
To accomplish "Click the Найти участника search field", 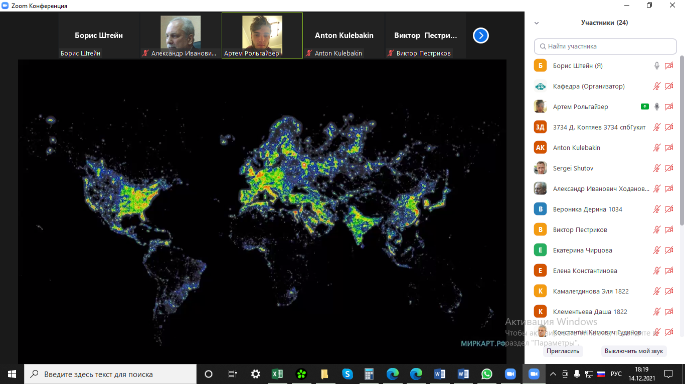I will click(x=605, y=46).
